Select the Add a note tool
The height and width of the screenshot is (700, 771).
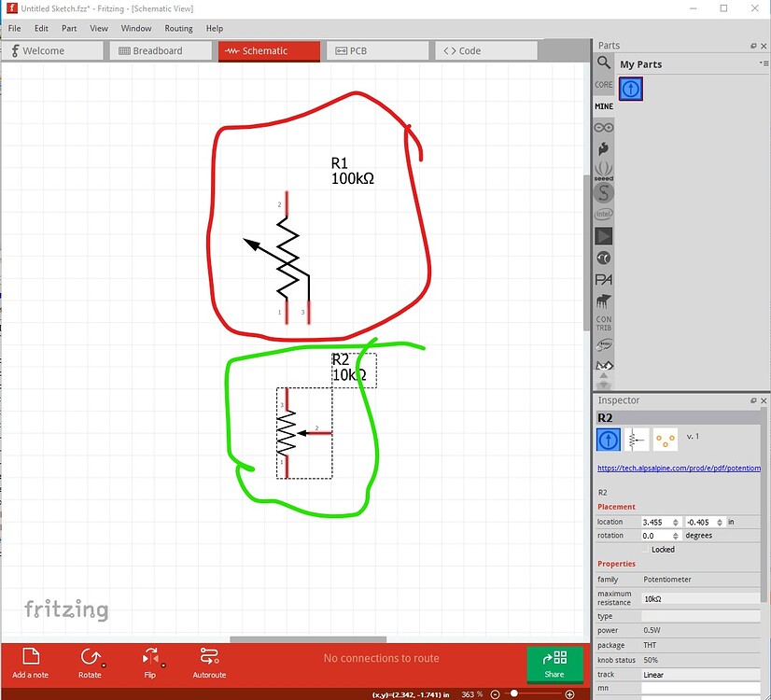coord(32,663)
